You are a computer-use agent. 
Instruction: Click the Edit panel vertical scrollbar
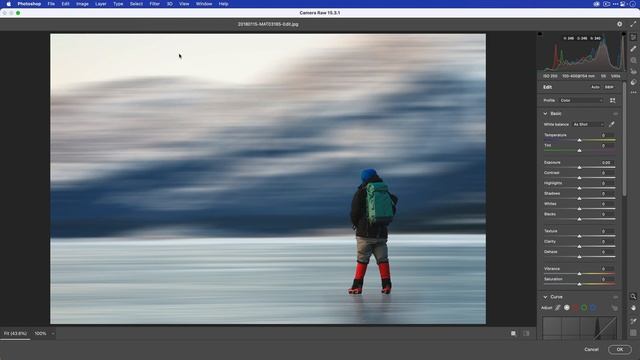(x=624, y=139)
